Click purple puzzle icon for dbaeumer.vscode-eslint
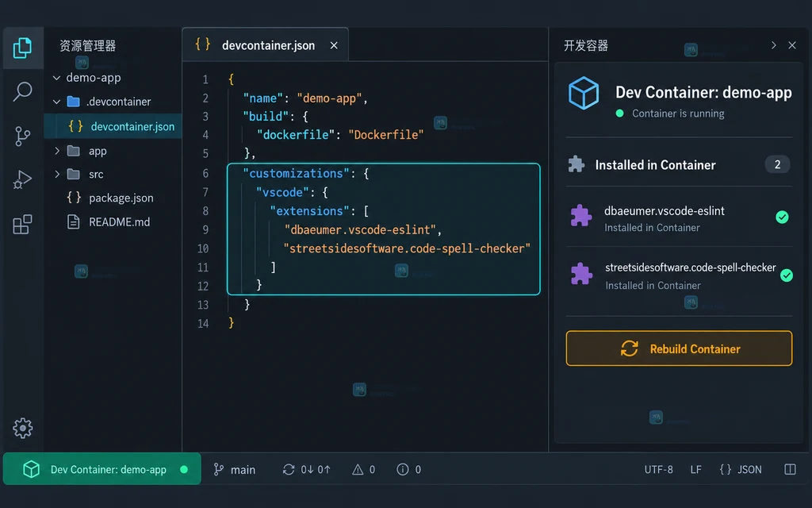Screen dimensions: 812x508 click(581, 216)
